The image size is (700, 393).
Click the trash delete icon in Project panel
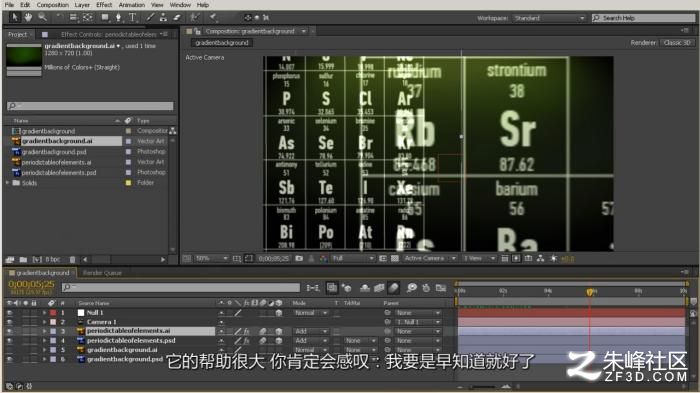pos(72,259)
